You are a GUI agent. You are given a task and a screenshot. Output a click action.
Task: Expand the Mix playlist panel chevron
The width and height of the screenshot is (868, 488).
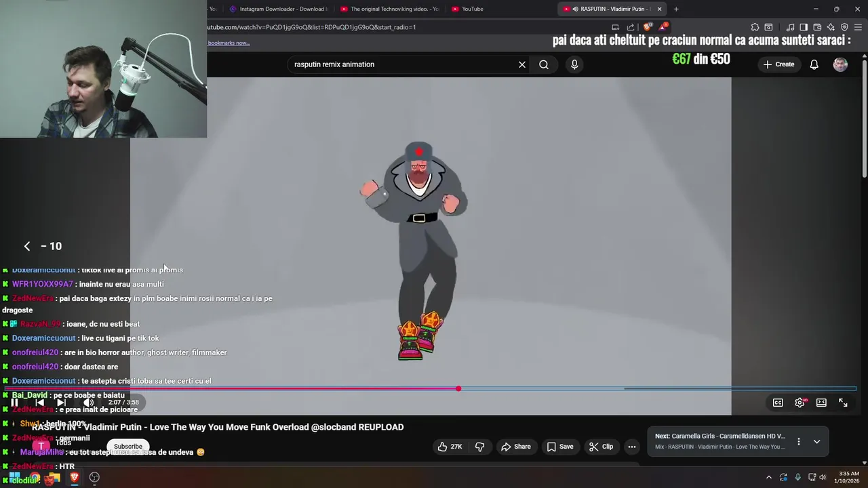816,441
